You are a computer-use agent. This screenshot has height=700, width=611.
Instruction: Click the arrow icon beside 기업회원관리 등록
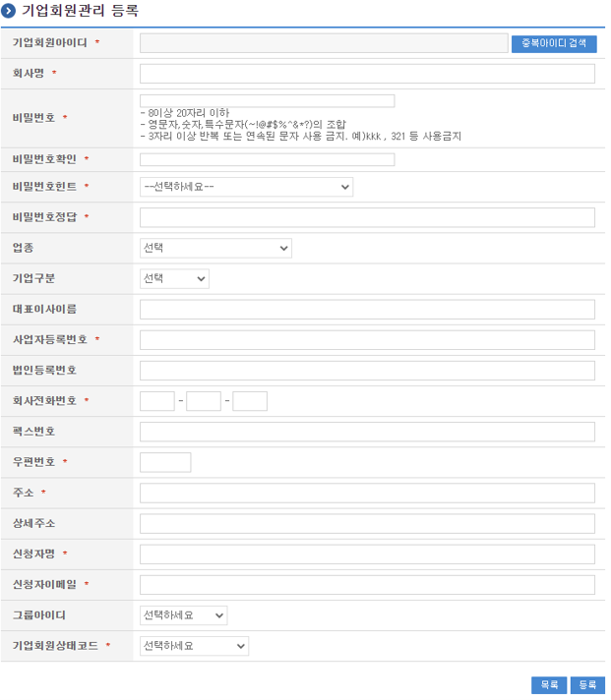click(x=9, y=12)
